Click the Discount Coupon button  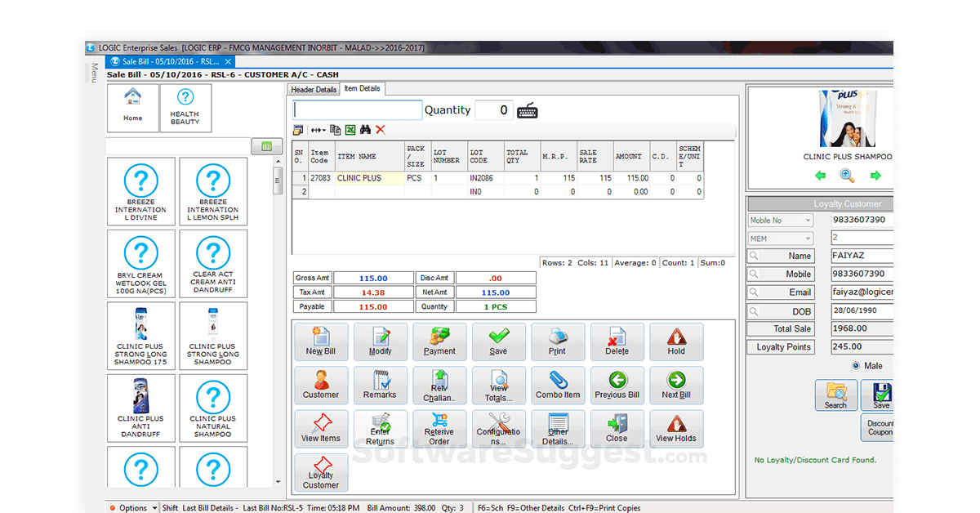click(x=878, y=427)
